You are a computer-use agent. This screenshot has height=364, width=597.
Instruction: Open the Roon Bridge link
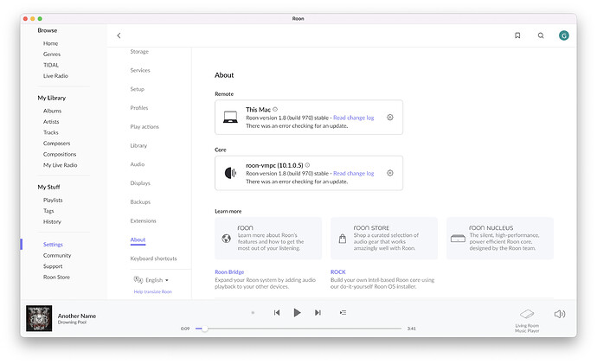[229, 272]
